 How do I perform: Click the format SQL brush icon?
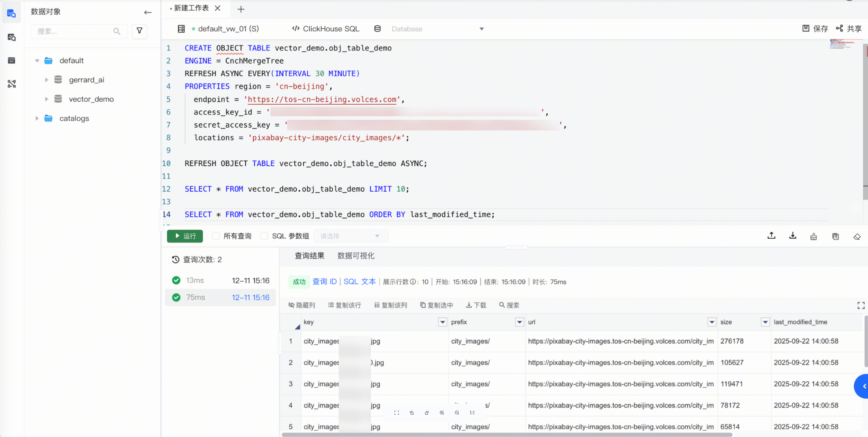click(813, 236)
